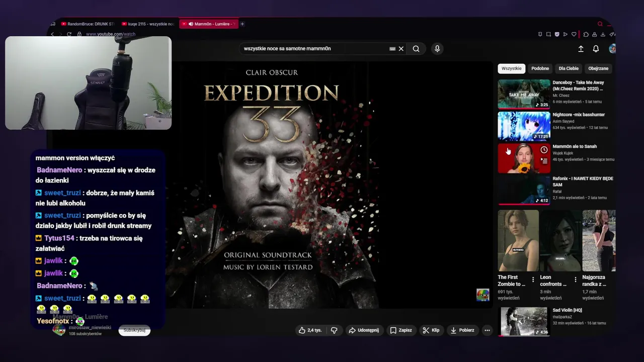
Task: Click the browser back arrow
Action: (x=52, y=34)
